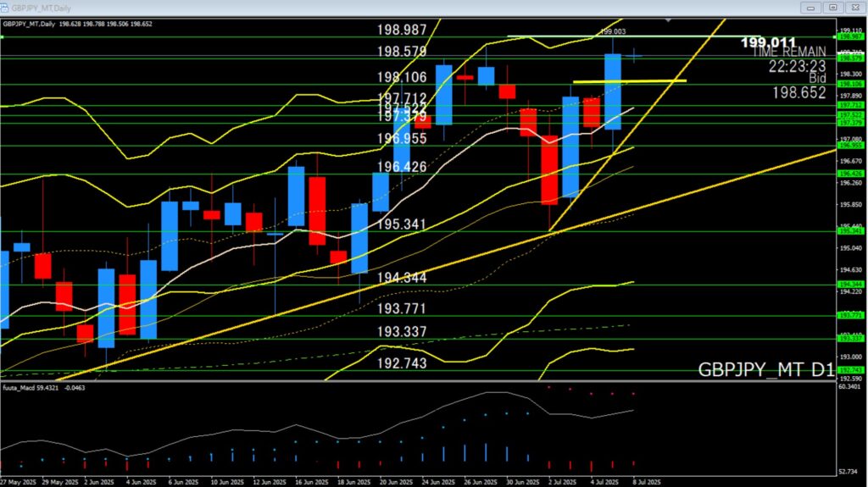Click the white 198.579 level label on chart
The width and height of the screenshot is (868, 487).
tap(402, 52)
